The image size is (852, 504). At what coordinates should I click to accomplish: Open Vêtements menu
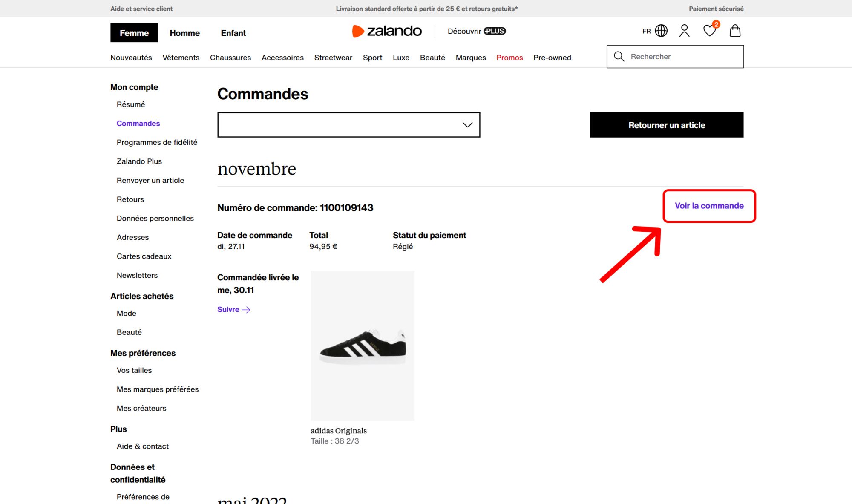click(181, 58)
